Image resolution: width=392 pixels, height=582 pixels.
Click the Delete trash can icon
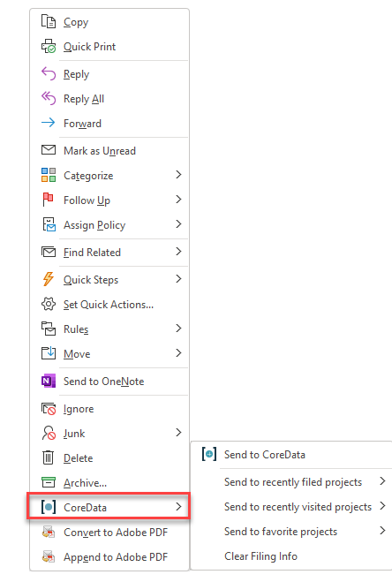click(x=49, y=457)
